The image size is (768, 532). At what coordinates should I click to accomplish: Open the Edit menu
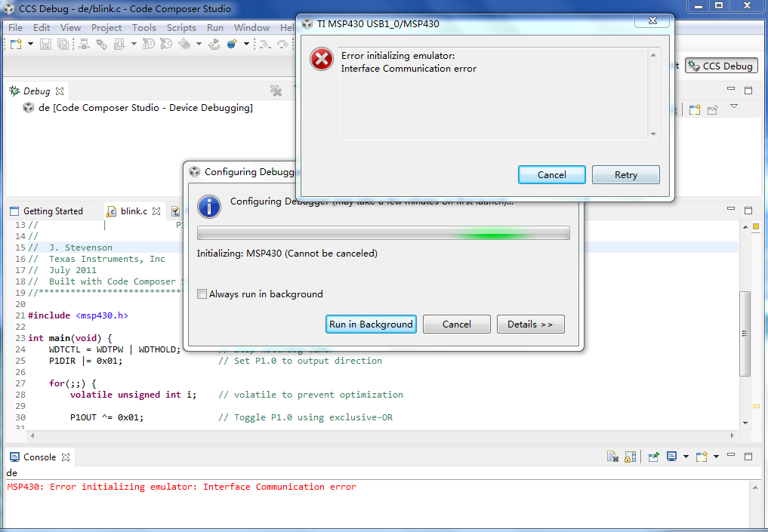[42, 28]
